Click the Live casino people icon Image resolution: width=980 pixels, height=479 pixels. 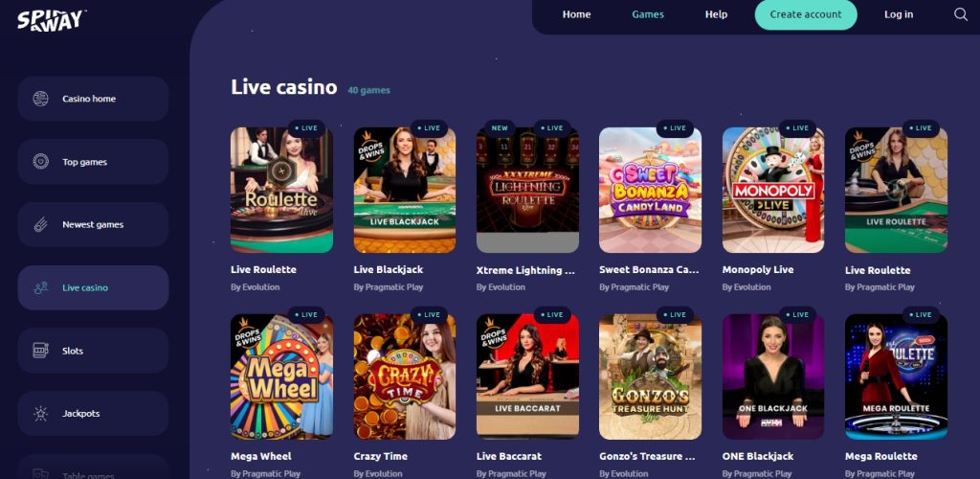(40, 287)
